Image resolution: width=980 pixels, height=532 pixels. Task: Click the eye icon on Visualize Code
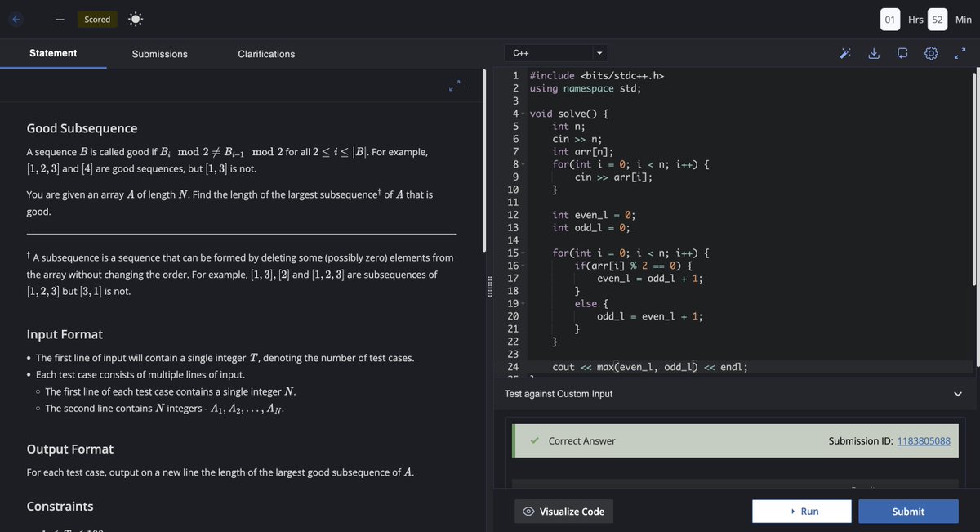537,511
